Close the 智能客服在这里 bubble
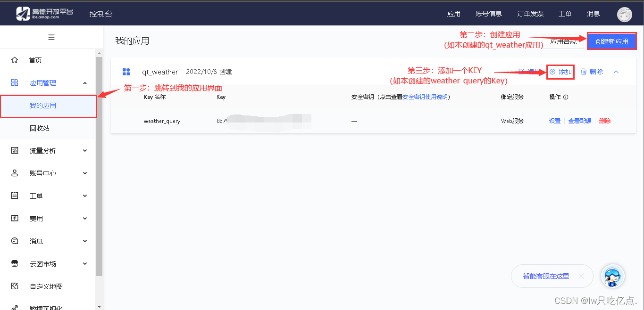This screenshot has height=310, width=644. (581, 276)
